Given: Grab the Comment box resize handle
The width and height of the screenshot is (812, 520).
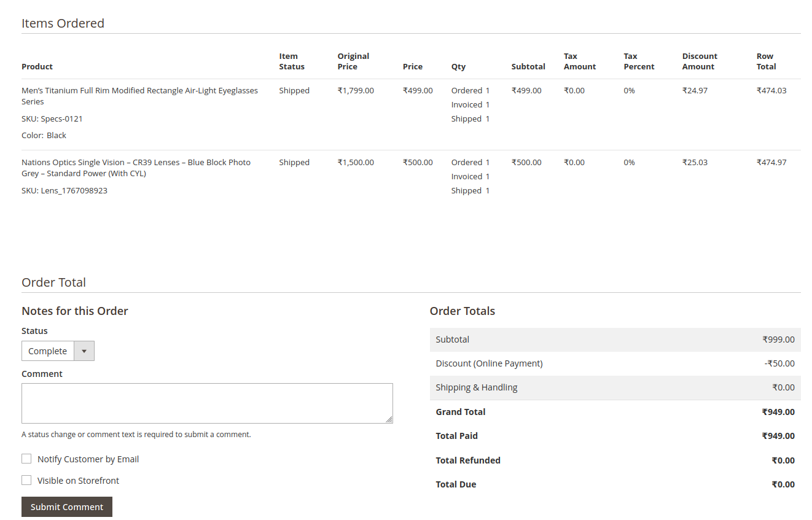Looking at the screenshot, I should point(389,419).
